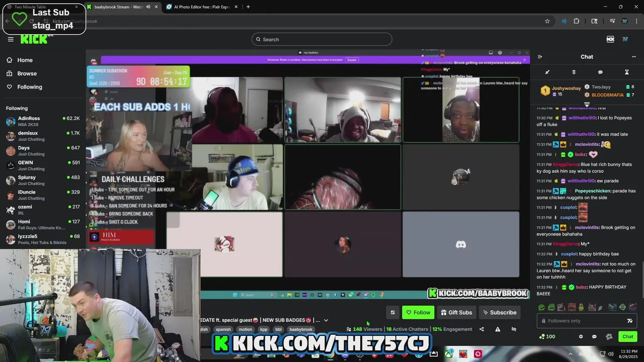This screenshot has height=362, width=644.
Task: Open the Xbox app in taskbar
Action: pos(448,354)
